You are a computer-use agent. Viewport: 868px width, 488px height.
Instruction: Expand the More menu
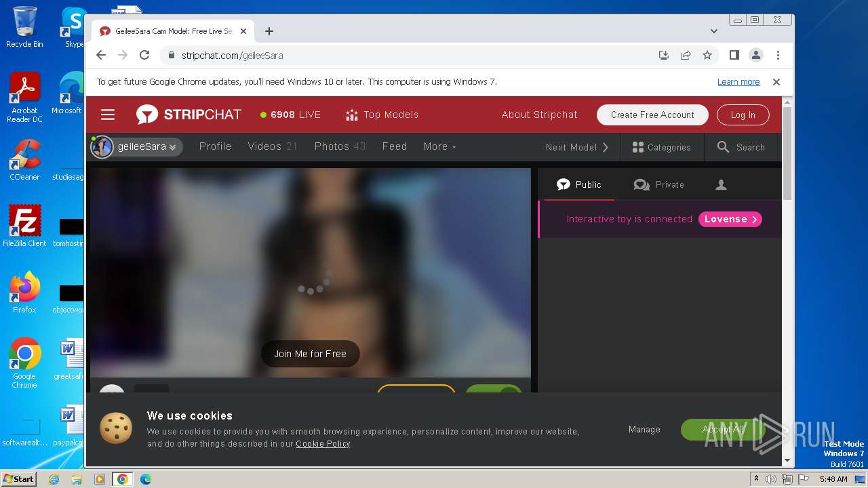click(439, 146)
